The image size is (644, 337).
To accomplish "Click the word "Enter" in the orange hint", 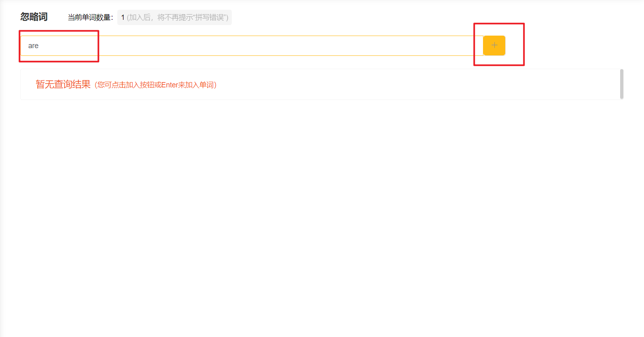I will [x=169, y=85].
